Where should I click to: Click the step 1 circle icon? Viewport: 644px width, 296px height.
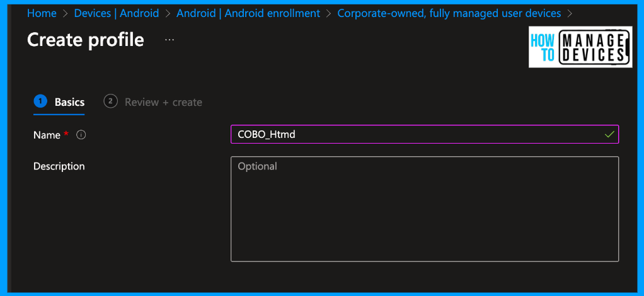click(40, 101)
